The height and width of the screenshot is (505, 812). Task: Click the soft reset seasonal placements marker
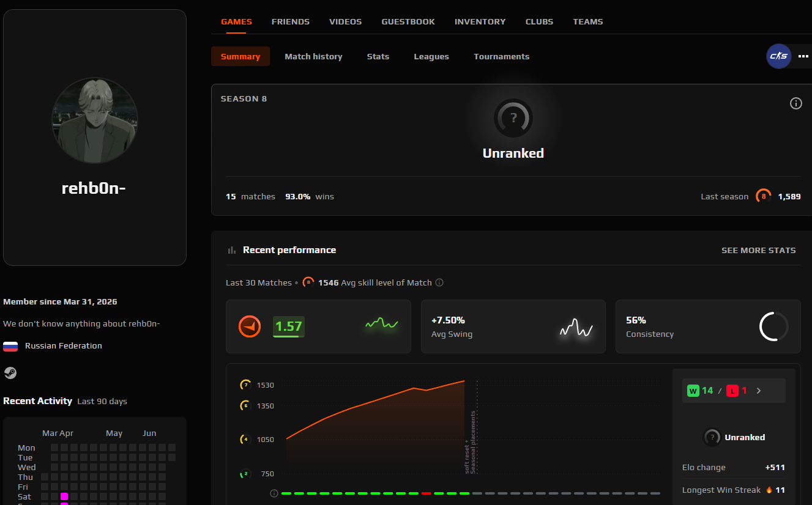(x=471, y=441)
